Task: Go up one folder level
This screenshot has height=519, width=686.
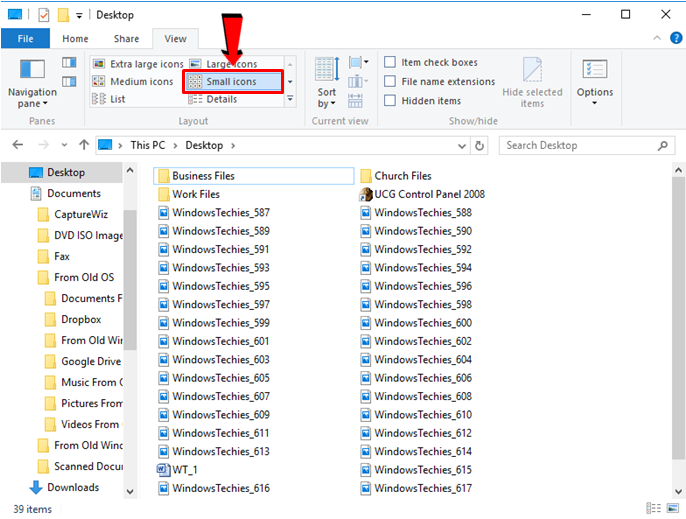Action: click(x=84, y=145)
